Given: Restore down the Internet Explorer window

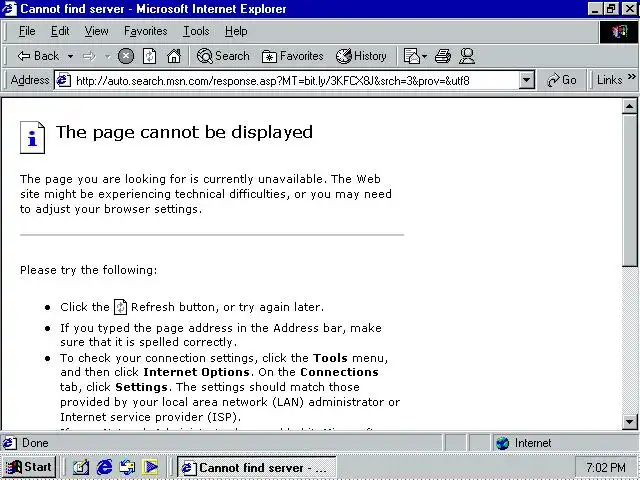Looking at the screenshot, I should (x=611, y=9).
